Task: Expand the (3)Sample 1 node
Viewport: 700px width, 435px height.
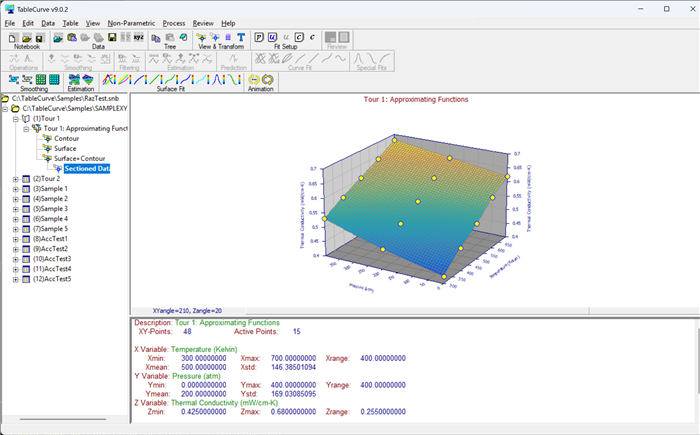Action: [x=16, y=189]
